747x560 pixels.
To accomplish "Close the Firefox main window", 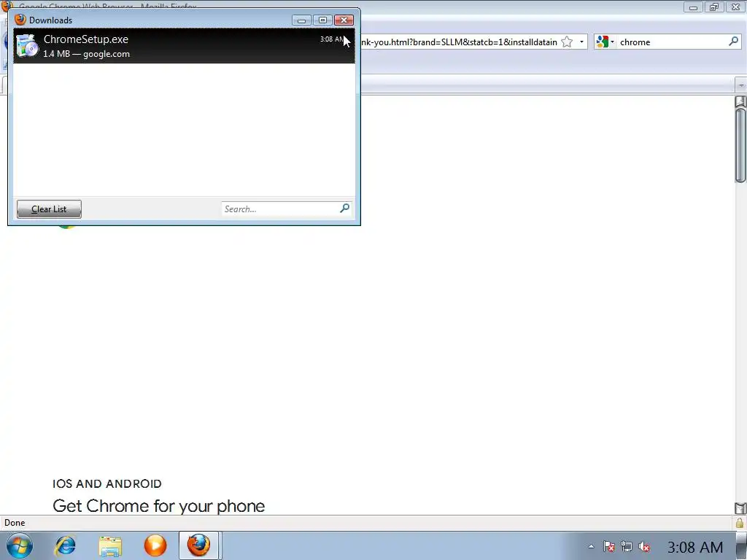I will point(735,7).
